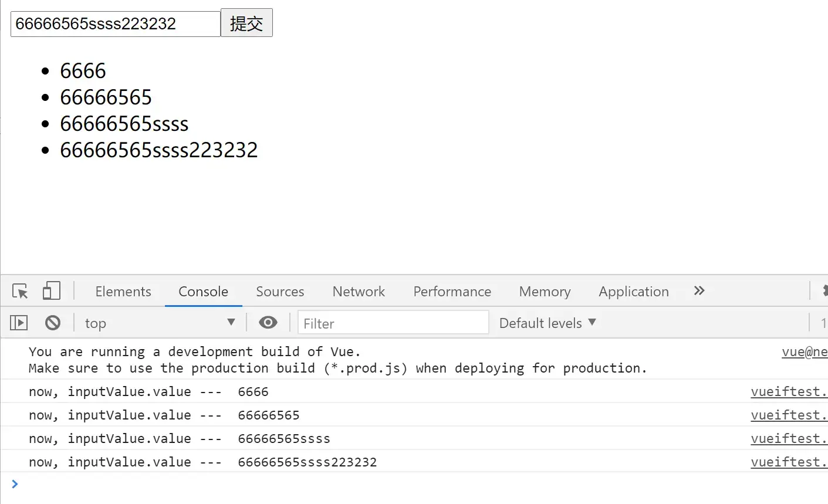Switch to the Elements tab
The width and height of the screenshot is (828, 504).
coord(123,292)
